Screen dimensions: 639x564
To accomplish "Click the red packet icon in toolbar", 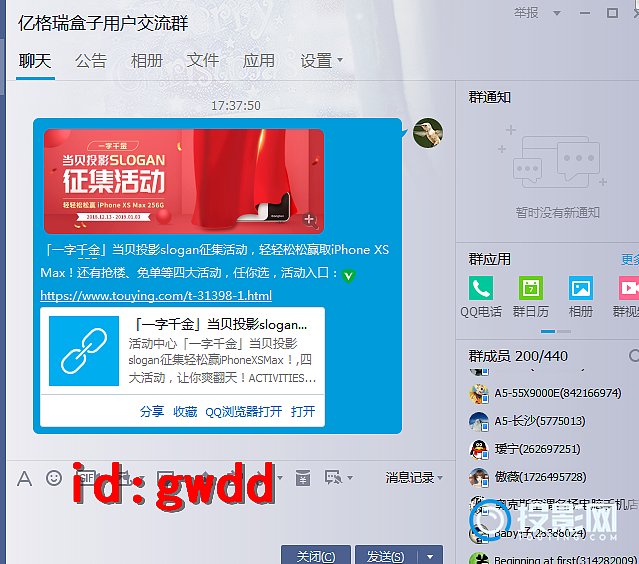I will (x=303, y=478).
